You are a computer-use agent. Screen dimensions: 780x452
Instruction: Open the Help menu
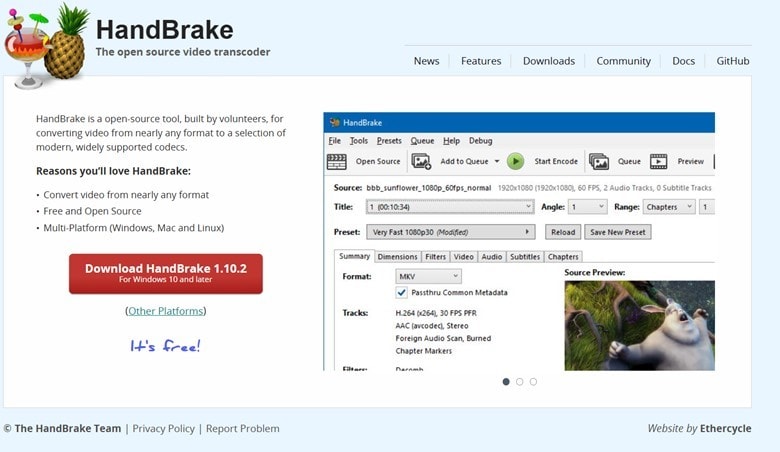451,141
